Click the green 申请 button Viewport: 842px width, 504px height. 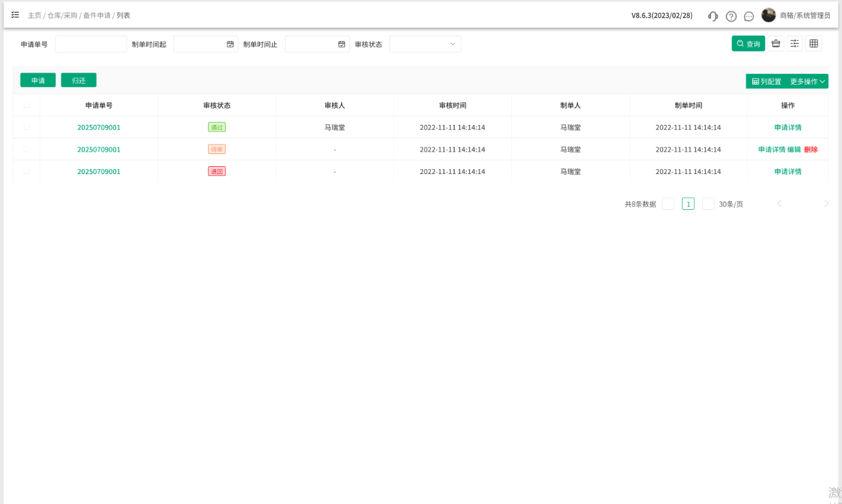pos(38,80)
